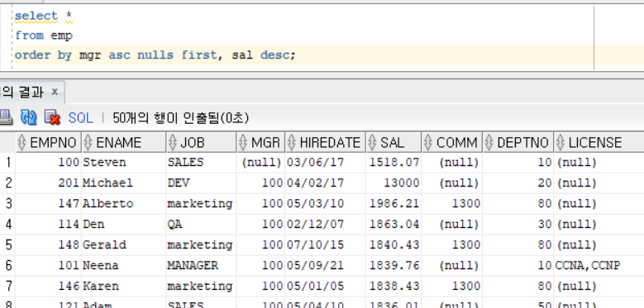Select the JOB cell 'QA'
The height and width of the screenshot is (308, 644).
tap(201, 225)
